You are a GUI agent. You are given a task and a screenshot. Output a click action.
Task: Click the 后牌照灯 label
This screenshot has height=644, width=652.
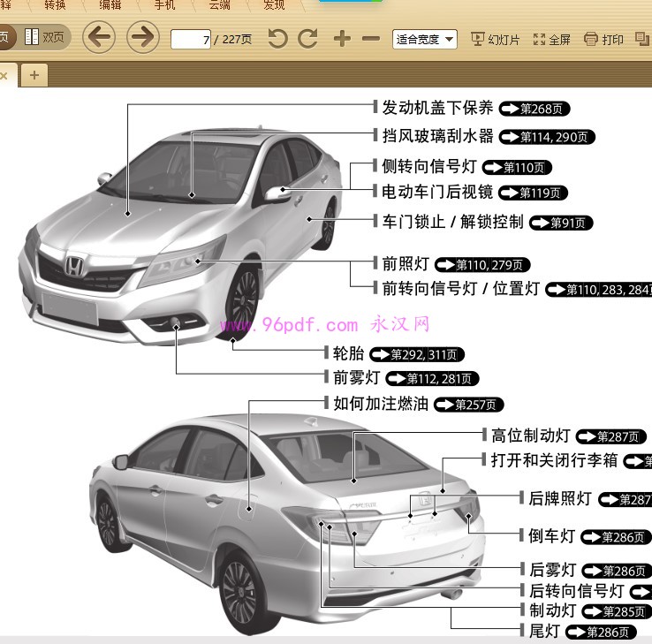coord(560,498)
